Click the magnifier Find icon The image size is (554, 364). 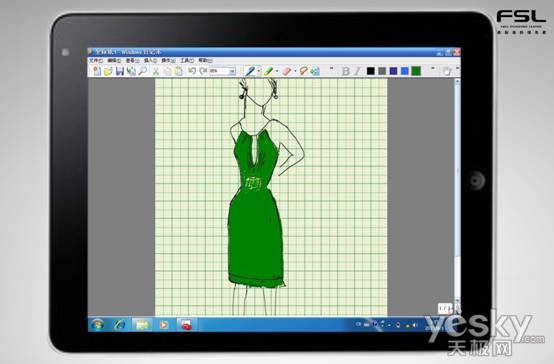(x=143, y=71)
